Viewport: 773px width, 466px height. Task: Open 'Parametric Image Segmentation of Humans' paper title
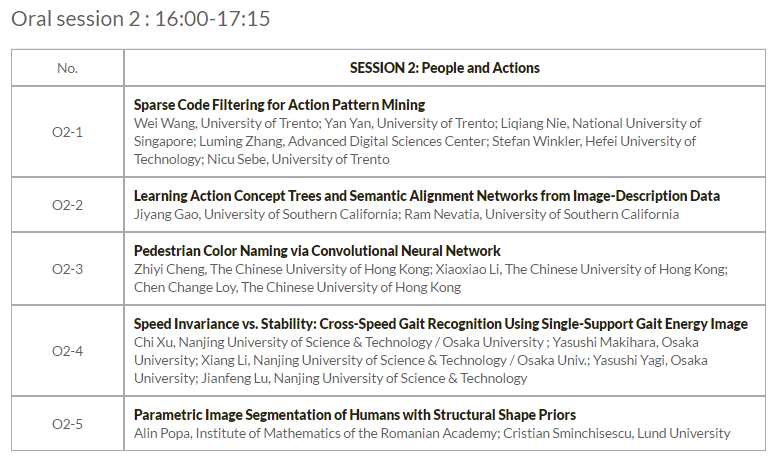click(x=354, y=414)
